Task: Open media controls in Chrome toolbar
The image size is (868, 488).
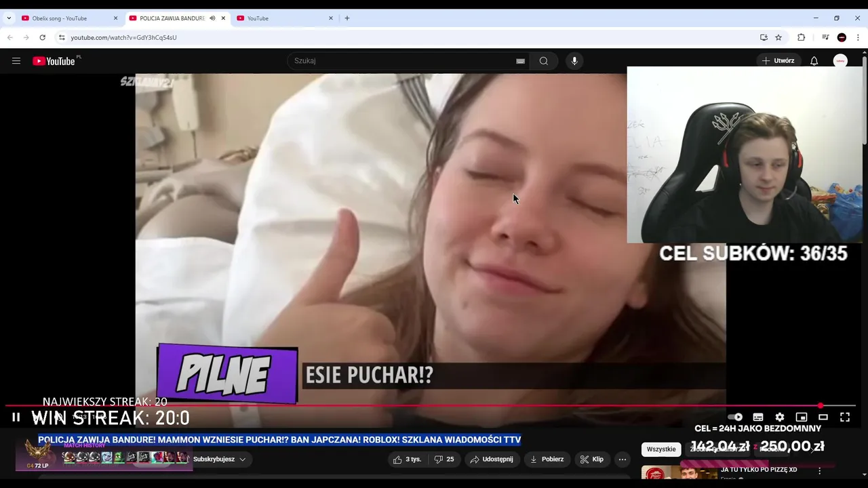Action: [825, 37]
